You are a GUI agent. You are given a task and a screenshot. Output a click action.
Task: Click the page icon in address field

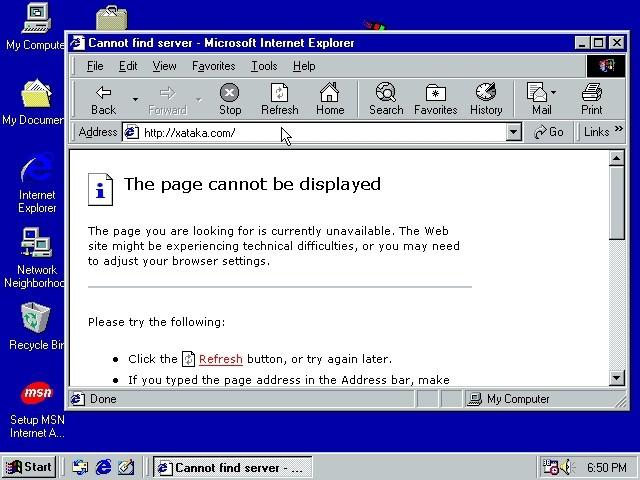click(131, 132)
